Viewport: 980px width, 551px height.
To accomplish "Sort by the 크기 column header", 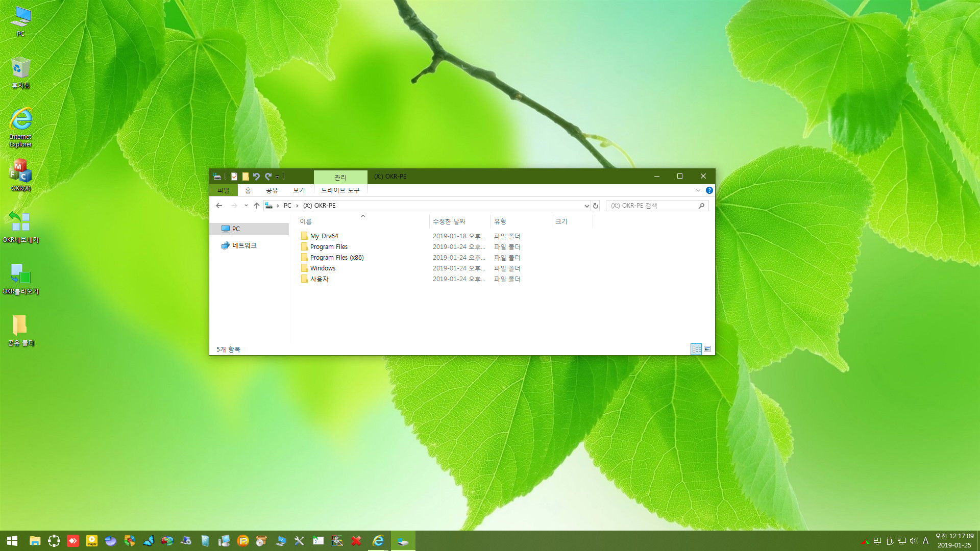I will click(x=572, y=221).
